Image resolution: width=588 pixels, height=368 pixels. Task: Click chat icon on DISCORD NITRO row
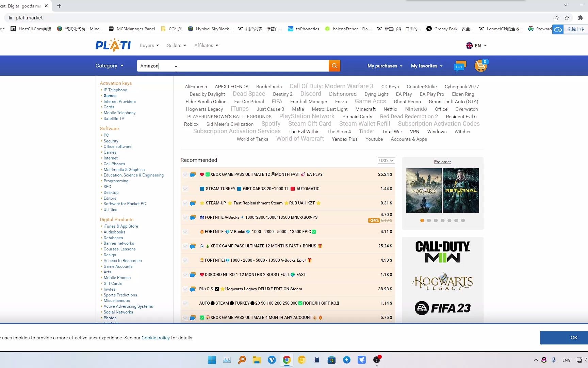193,275
